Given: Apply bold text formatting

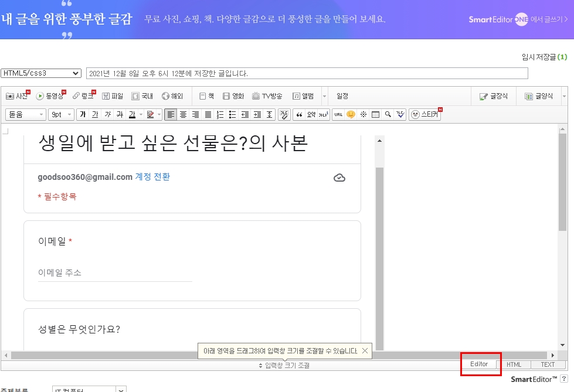Looking at the screenshot, I should (x=83, y=115).
